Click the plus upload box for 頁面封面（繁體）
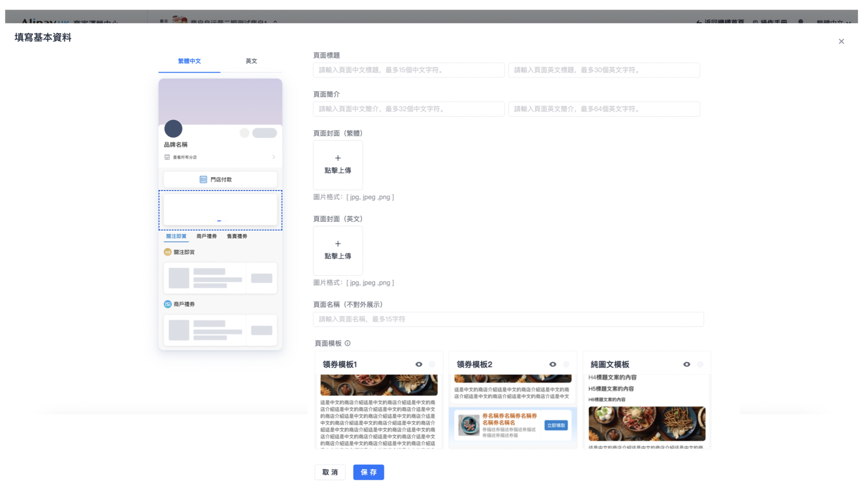 tap(338, 165)
